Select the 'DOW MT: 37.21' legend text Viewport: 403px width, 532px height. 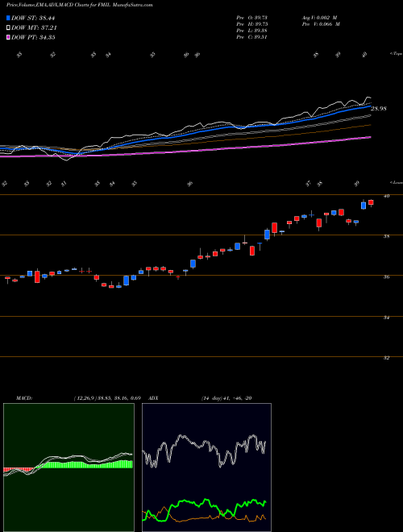[33, 27]
